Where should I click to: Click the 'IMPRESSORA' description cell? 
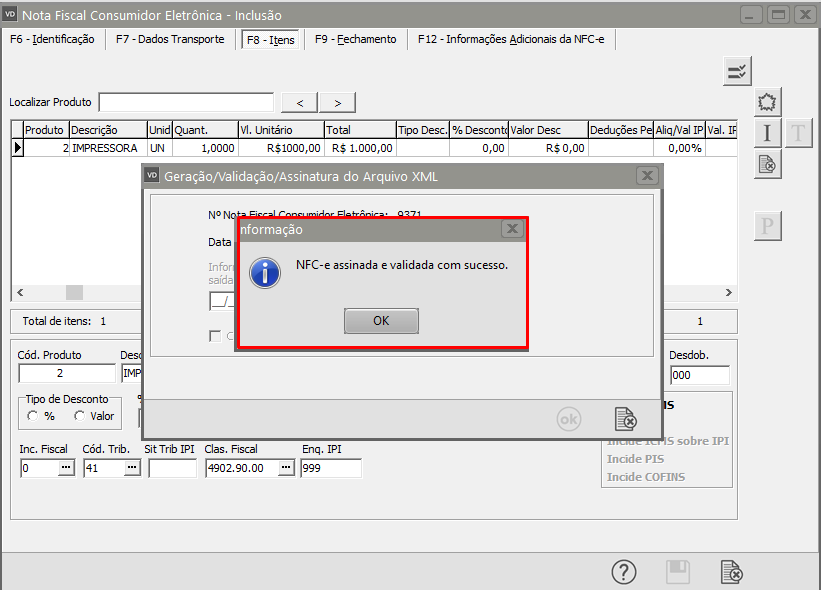[x=108, y=148]
